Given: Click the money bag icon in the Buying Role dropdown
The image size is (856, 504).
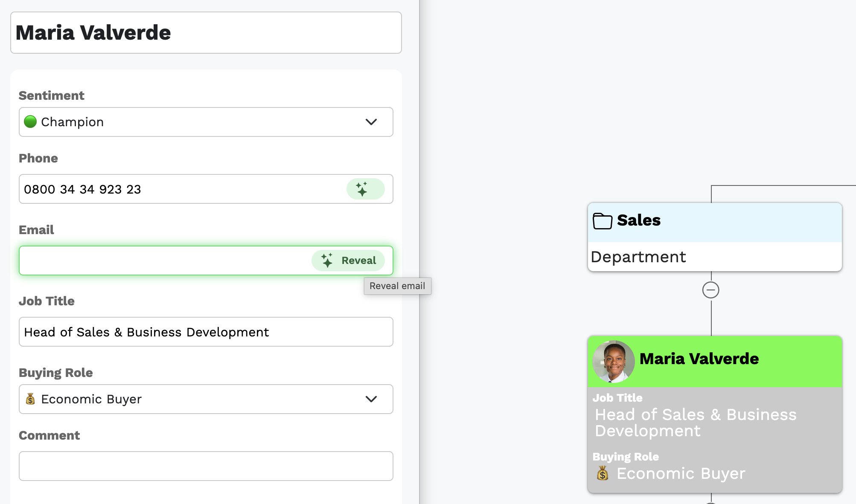Looking at the screenshot, I should [30, 399].
